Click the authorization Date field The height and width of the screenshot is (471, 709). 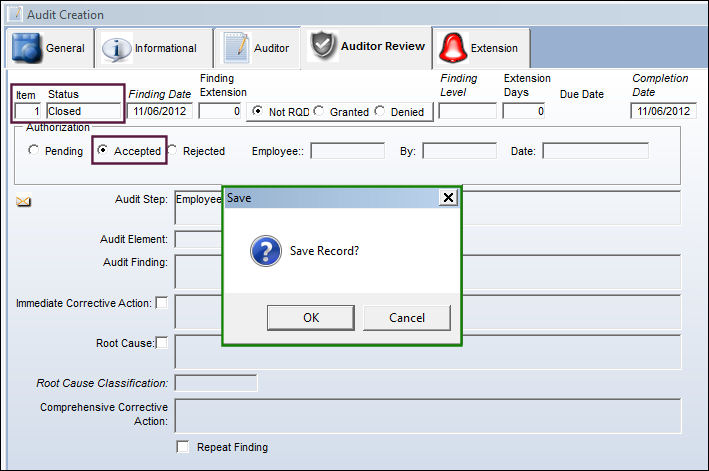[x=596, y=151]
